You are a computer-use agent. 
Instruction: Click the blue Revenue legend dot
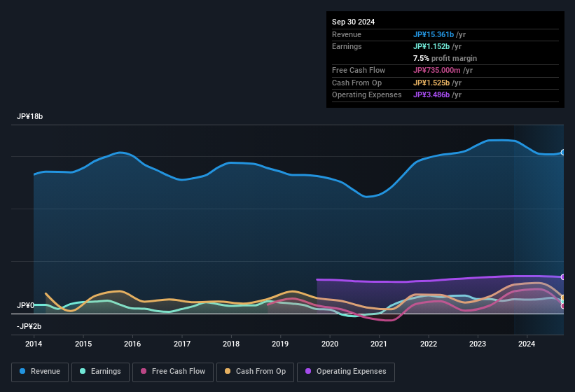pyautogui.click(x=23, y=372)
